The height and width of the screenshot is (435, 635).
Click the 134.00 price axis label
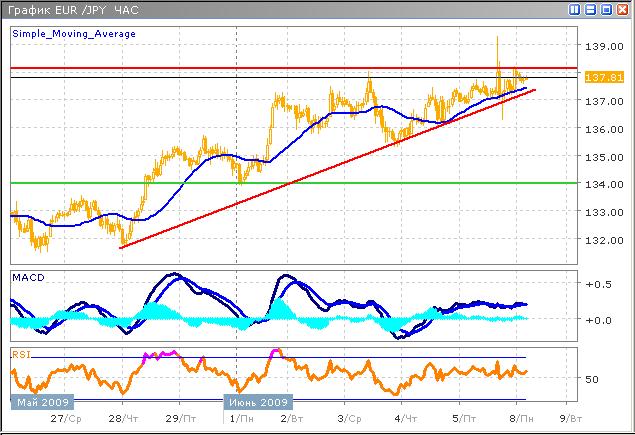click(601, 184)
